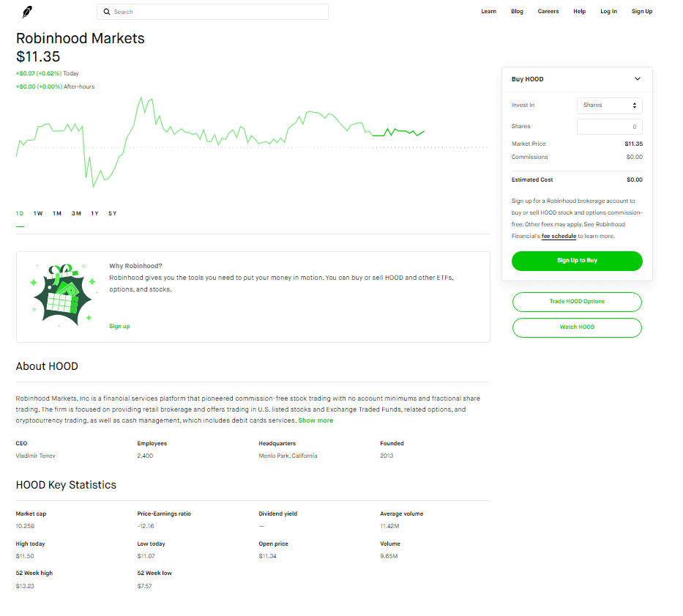Open the Learn menu item

(488, 11)
